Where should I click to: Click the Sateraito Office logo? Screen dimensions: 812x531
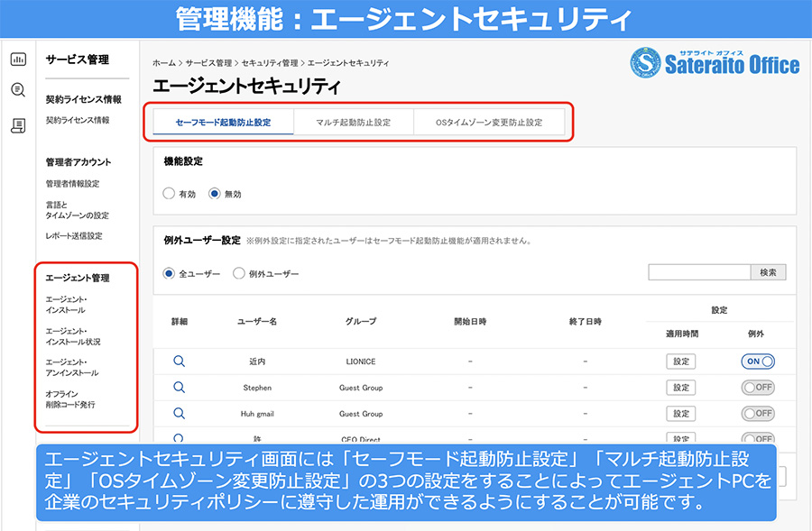pyautogui.click(x=715, y=63)
